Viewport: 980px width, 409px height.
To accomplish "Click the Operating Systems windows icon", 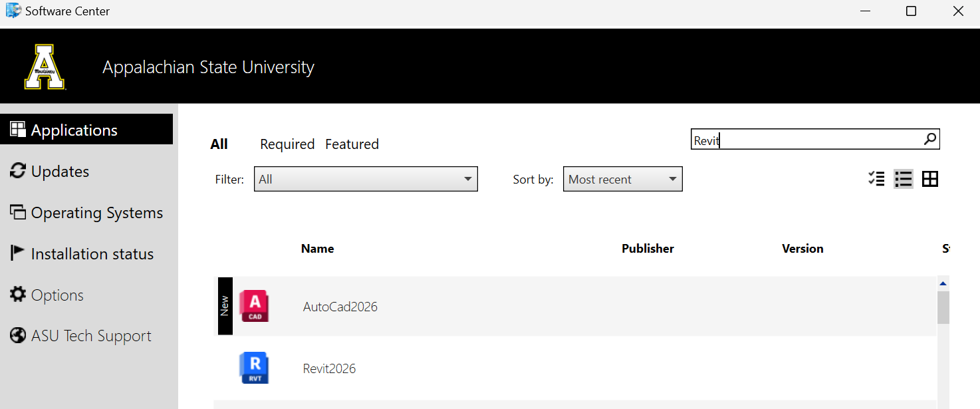I will point(18,212).
